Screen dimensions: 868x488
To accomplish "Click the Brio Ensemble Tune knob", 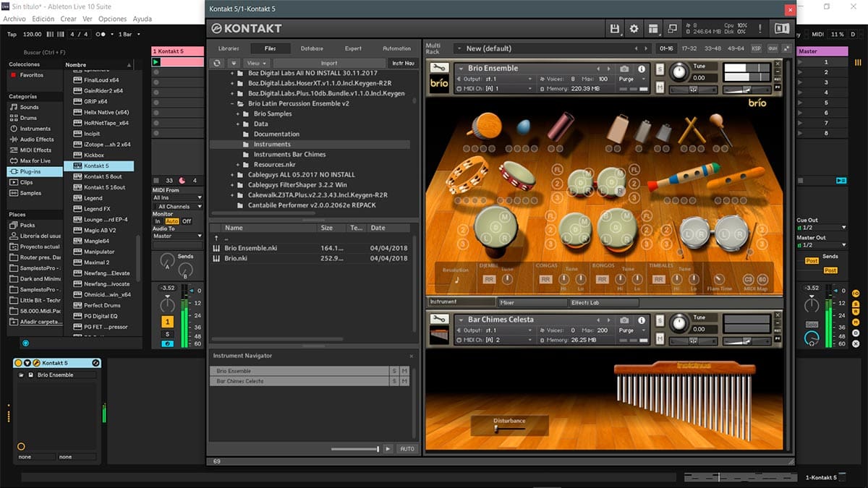I will pyautogui.click(x=679, y=72).
